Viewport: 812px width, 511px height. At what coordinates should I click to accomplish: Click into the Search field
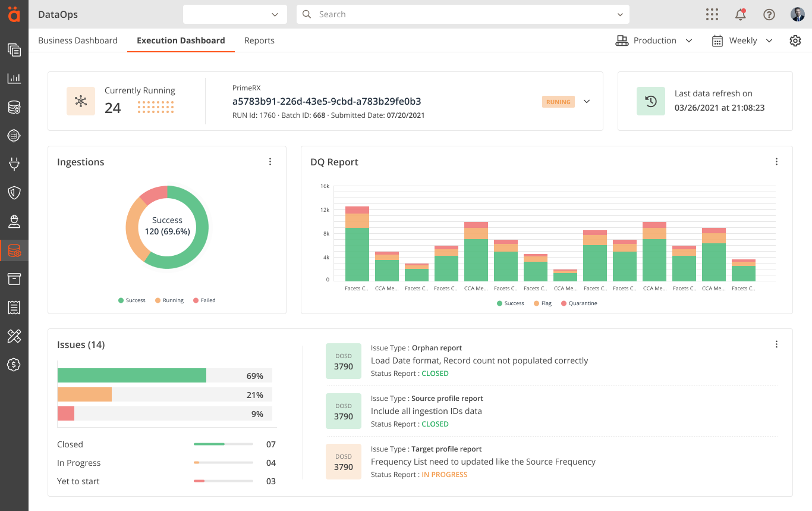(x=463, y=14)
